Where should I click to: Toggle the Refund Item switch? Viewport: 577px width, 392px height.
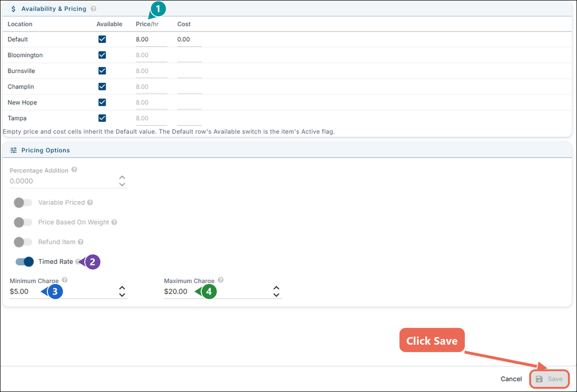point(23,242)
